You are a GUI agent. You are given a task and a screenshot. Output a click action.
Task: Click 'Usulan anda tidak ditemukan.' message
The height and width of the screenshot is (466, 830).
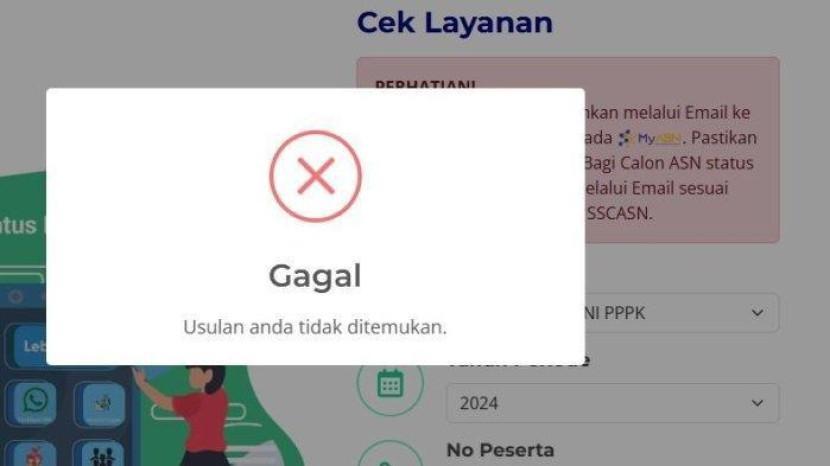(315, 327)
